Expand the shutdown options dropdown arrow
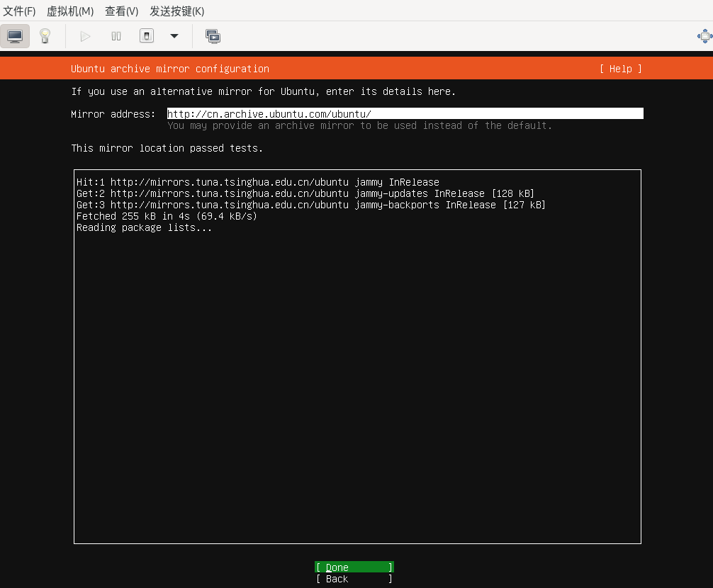713x588 pixels. click(174, 36)
